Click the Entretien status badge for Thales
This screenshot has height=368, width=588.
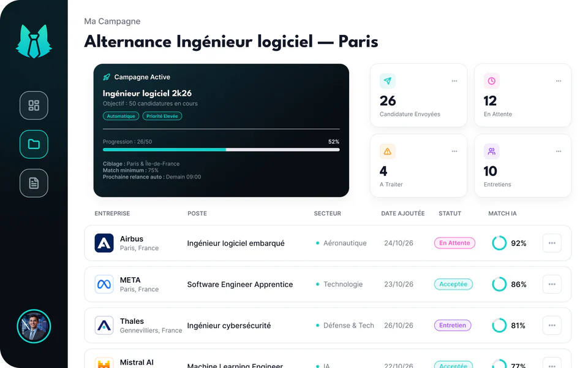[453, 325]
